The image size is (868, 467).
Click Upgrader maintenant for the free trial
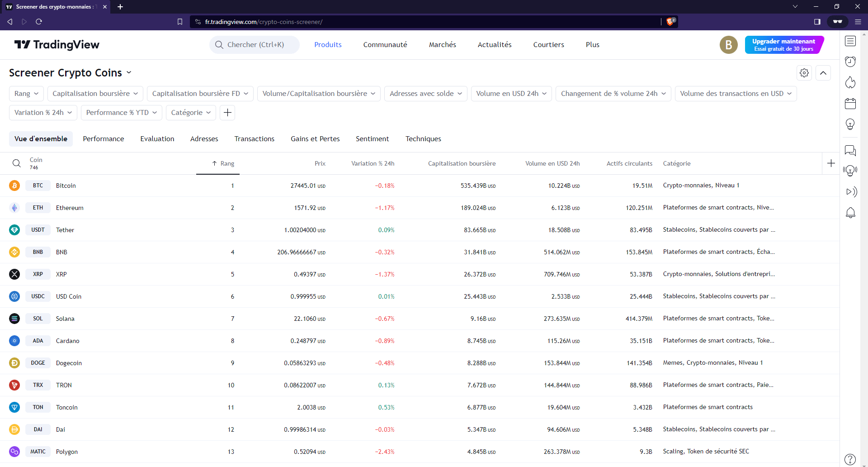[x=783, y=44]
